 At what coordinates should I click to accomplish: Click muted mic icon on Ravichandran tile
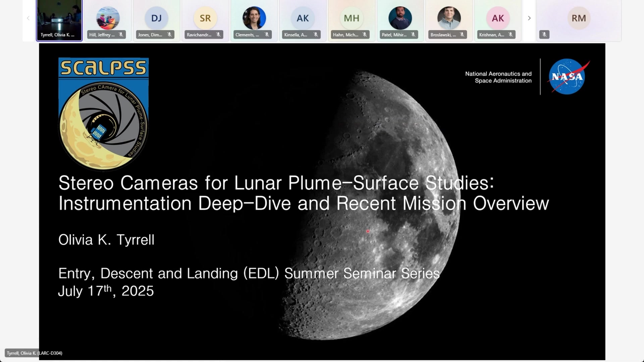(x=218, y=35)
